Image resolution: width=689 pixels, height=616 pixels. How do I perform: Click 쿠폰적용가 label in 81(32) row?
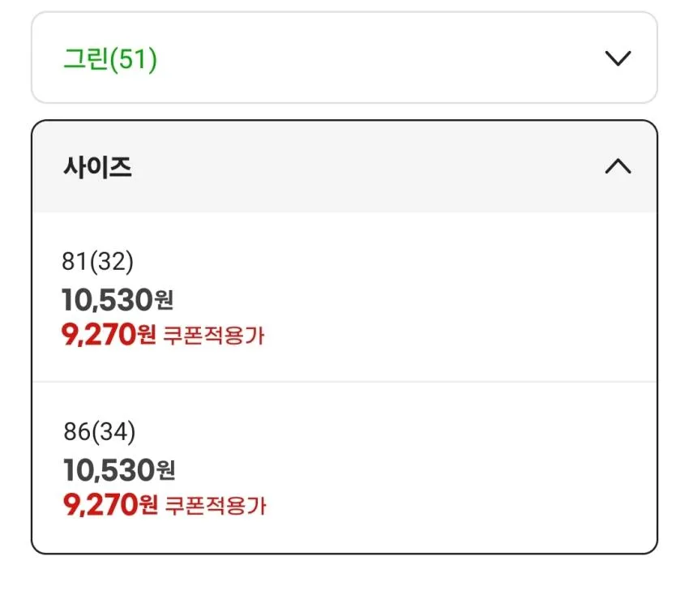coord(214,336)
